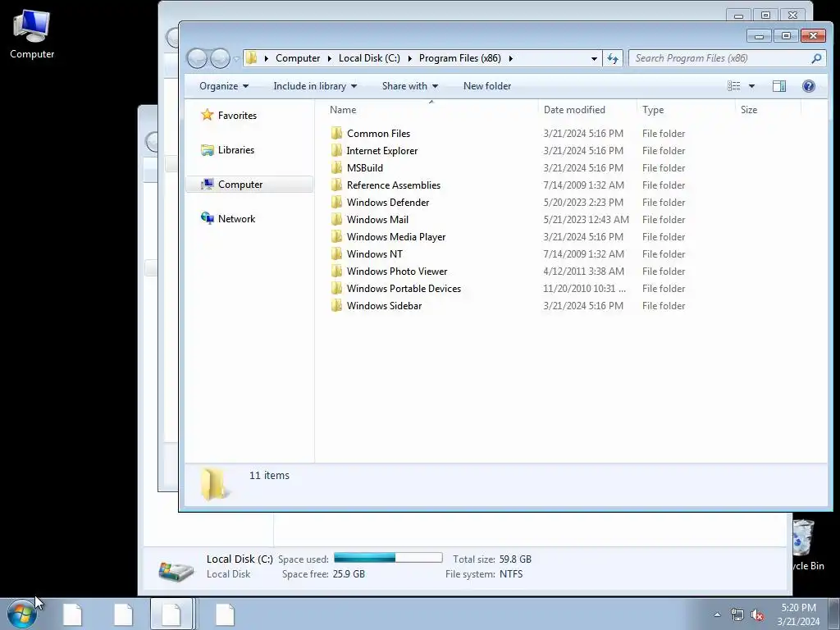Click the refresh button beside address bar
Image resolution: width=840 pixels, height=630 pixels.
(612, 58)
